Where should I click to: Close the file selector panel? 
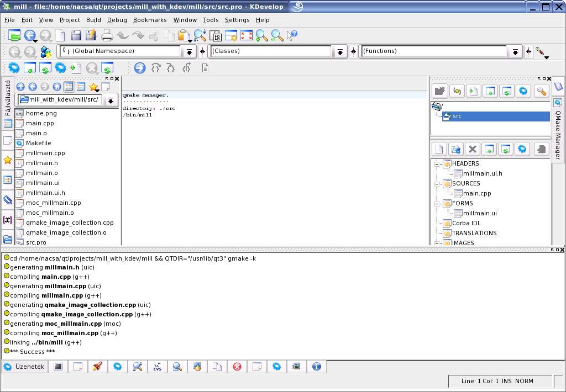(x=117, y=78)
